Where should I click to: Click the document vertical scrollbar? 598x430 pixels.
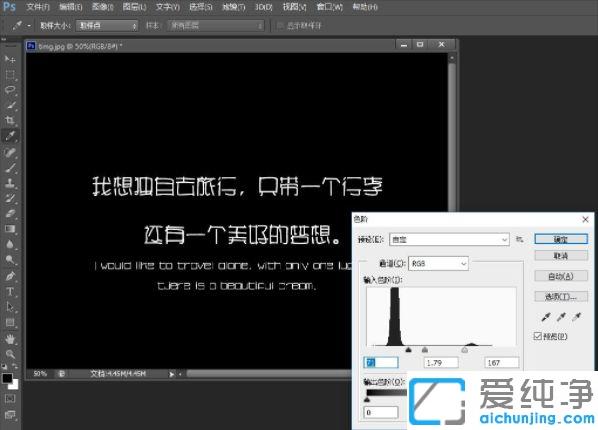(452, 136)
